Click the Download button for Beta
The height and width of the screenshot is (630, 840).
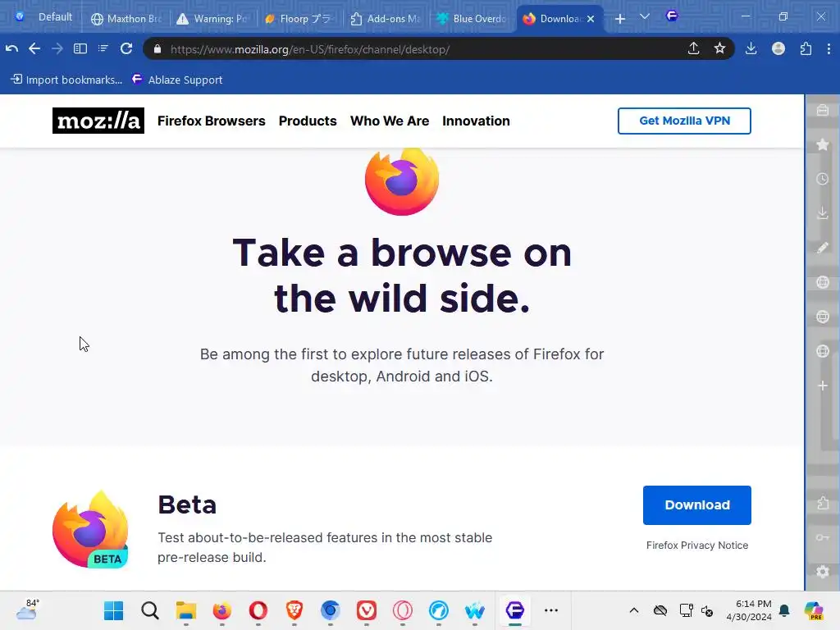(697, 504)
